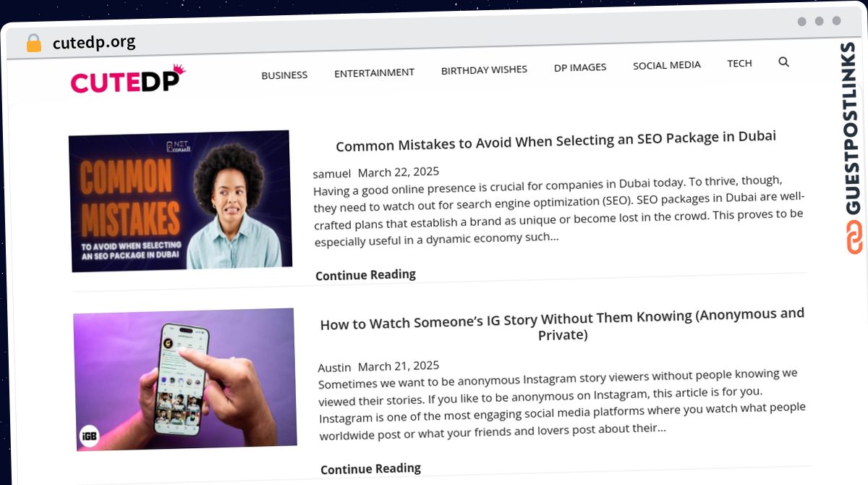The image size is (868, 485).
Task: Open the Common Mistakes SEO Package article title
Action: [556, 140]
